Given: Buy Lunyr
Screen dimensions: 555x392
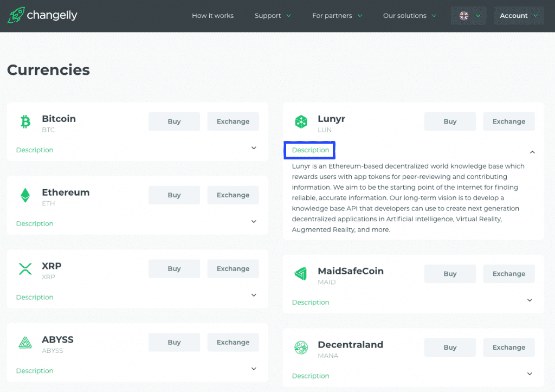Looking at the screenshot, I should click(450, 121).
